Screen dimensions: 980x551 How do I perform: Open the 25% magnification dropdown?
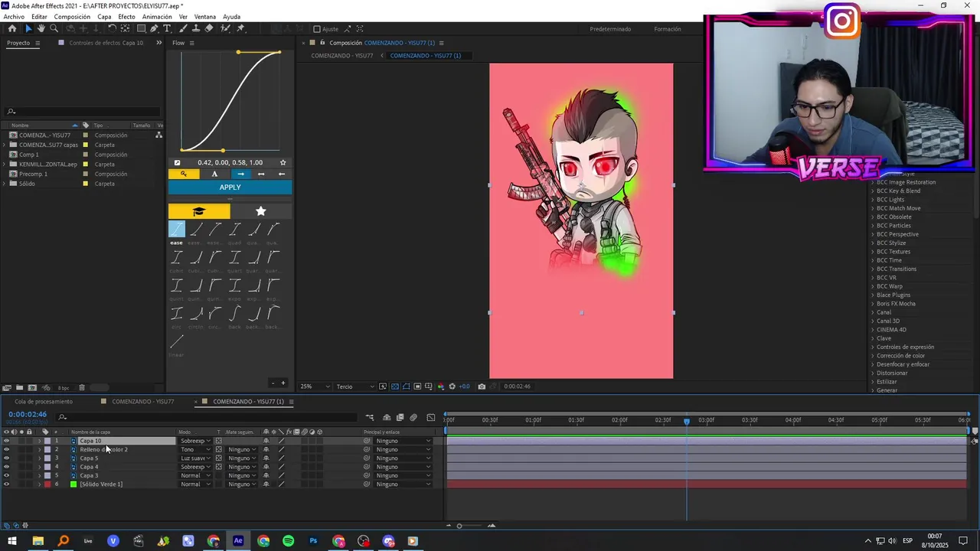pyautogui.click(x=315, y=386)
